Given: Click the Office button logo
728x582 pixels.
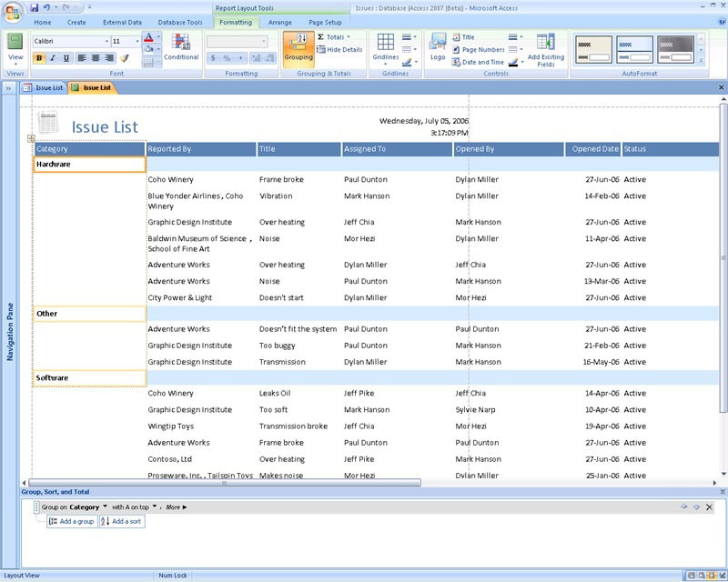Looking at the screenshot, I should coord(14,11).
